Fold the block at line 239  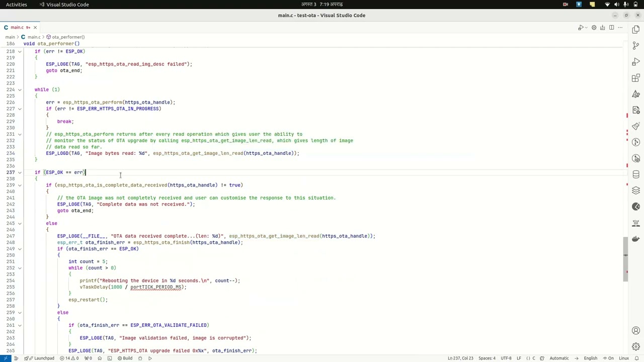(20, 185)
